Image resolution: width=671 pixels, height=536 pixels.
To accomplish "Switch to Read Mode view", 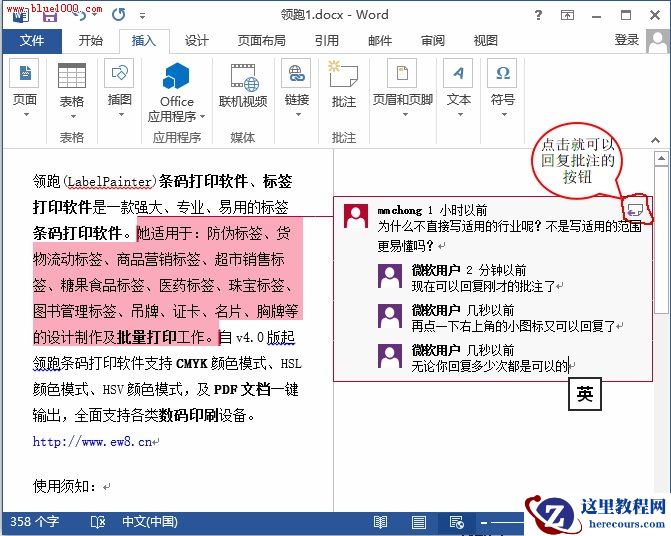I will [x=380, y=522].
